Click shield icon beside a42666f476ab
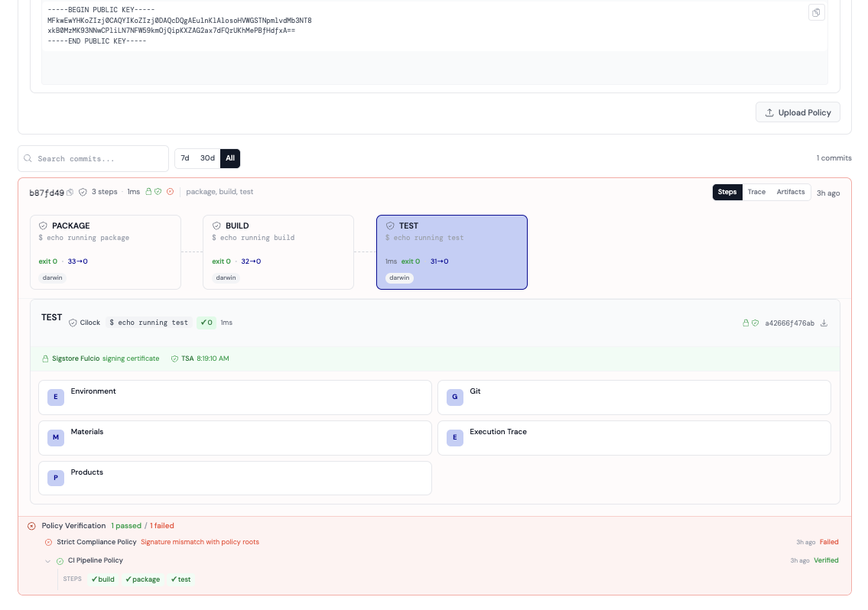 pos(755,323)
